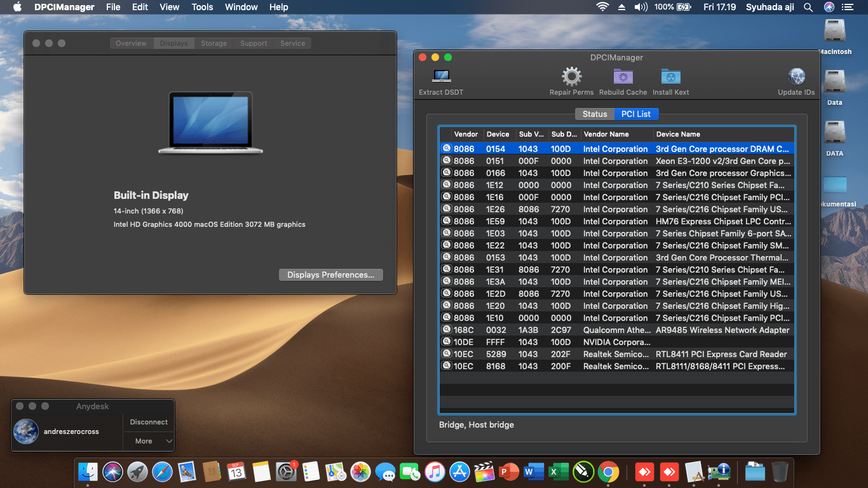The height and width of the screenshot is (488, 868).
Task: Open Install Kext toolbar icon
Action: pyautogui.click(x=670, y=77)
